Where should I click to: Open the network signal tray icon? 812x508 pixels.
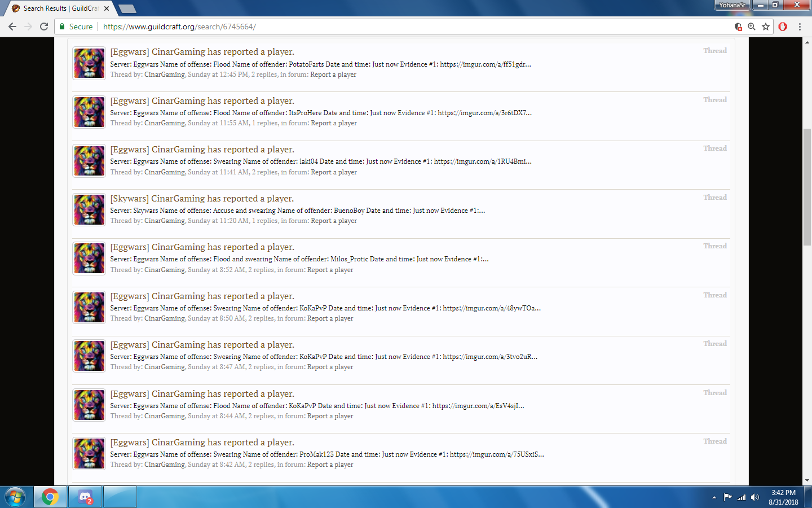click(x=742, y=497)
